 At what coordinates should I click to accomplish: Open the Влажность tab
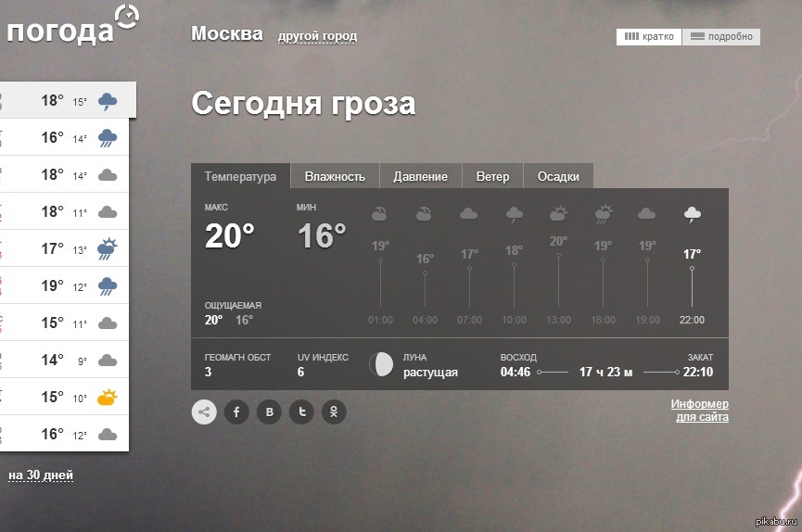point(335,176)
